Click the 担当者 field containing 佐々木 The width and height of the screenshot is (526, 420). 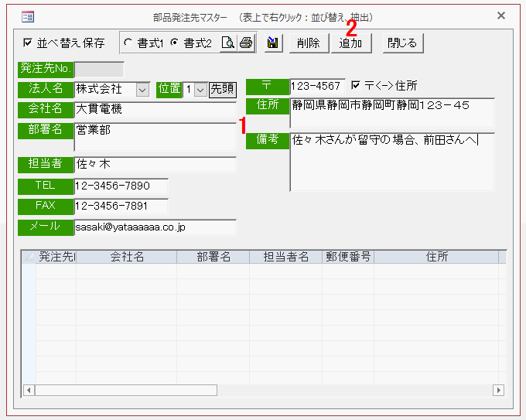tap(155, 165)
